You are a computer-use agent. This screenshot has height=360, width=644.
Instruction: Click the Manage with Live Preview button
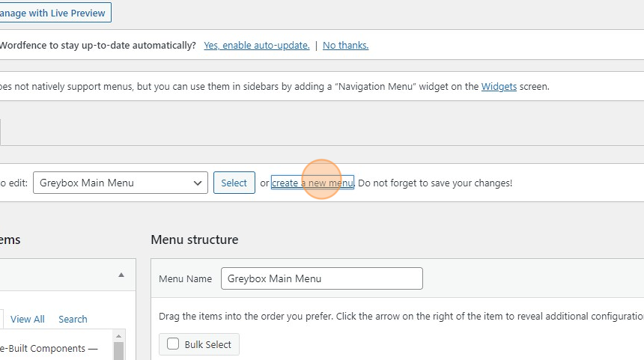click(53, 13)
